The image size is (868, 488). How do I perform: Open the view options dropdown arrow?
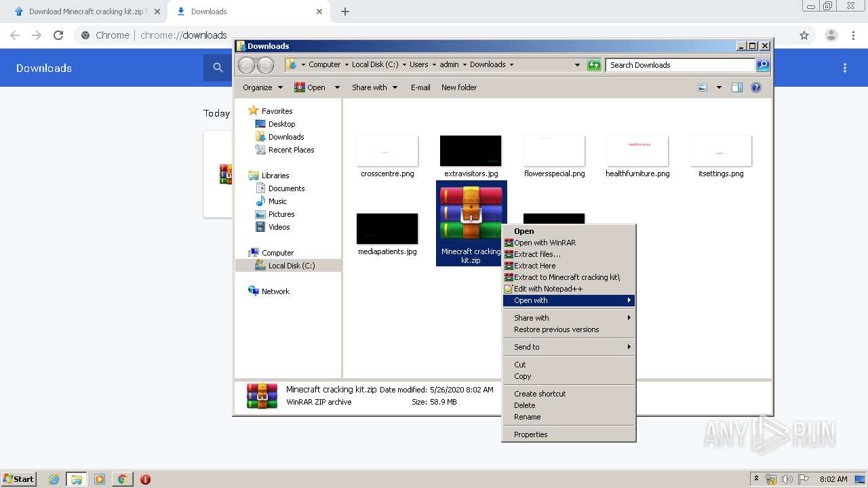pos(719,87)
